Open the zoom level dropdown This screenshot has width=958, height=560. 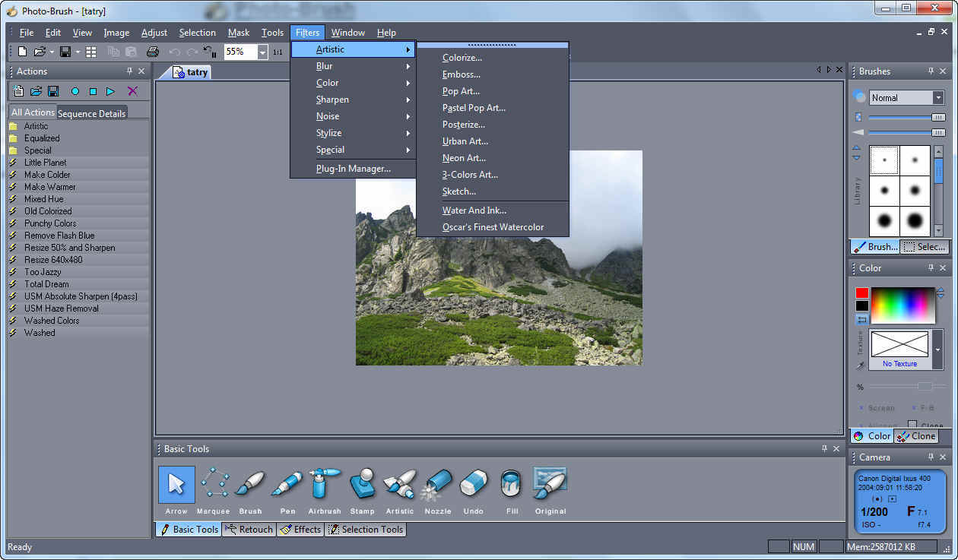(262, 51)
